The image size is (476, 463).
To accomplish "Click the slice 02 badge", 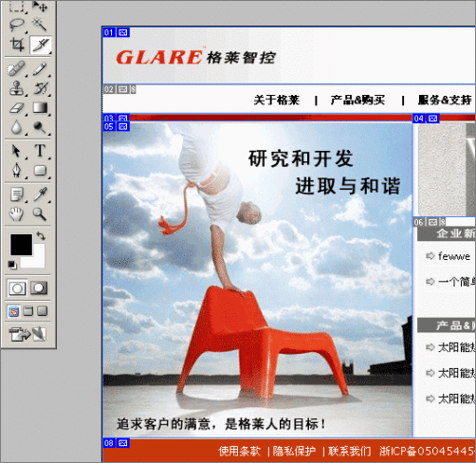I will (x=108, y=89).
